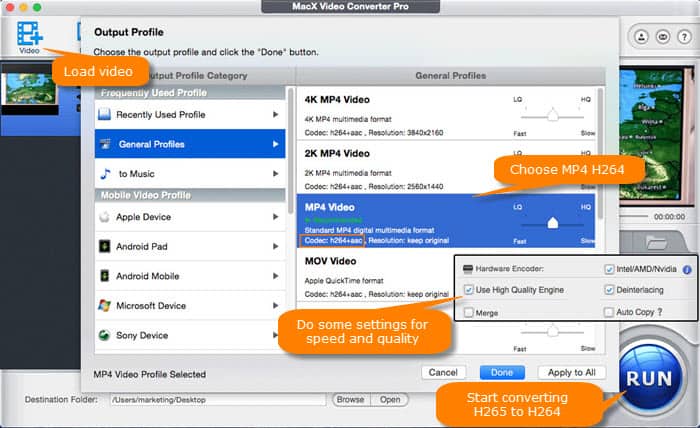Click the Android Mobile icon
The image size is (700, 428).
104,276
